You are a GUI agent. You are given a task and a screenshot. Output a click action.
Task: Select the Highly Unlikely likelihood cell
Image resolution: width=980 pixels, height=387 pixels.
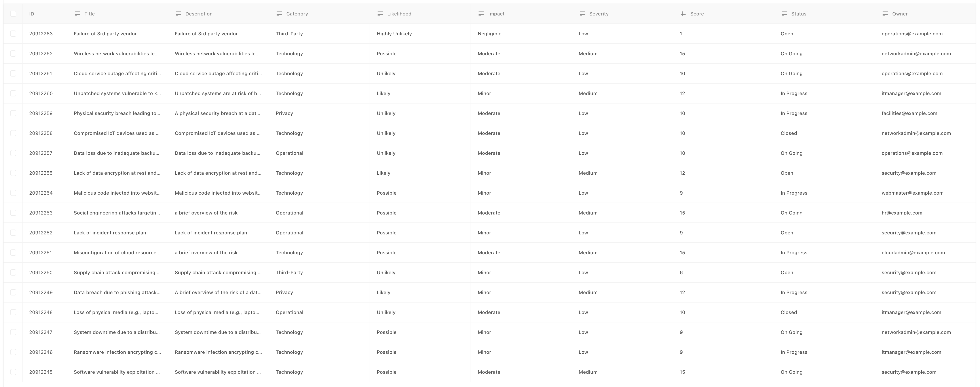point(394,34)
